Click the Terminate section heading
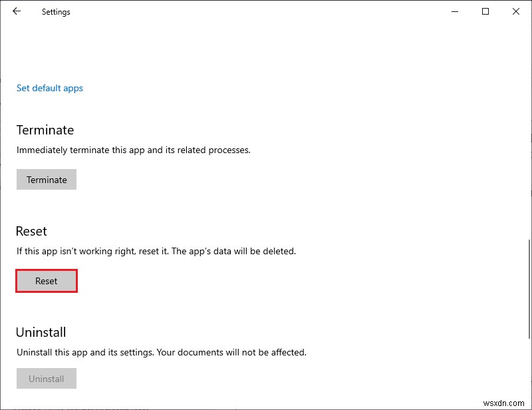532x410 pixels. pyautogui.click(x=45, y=130)
